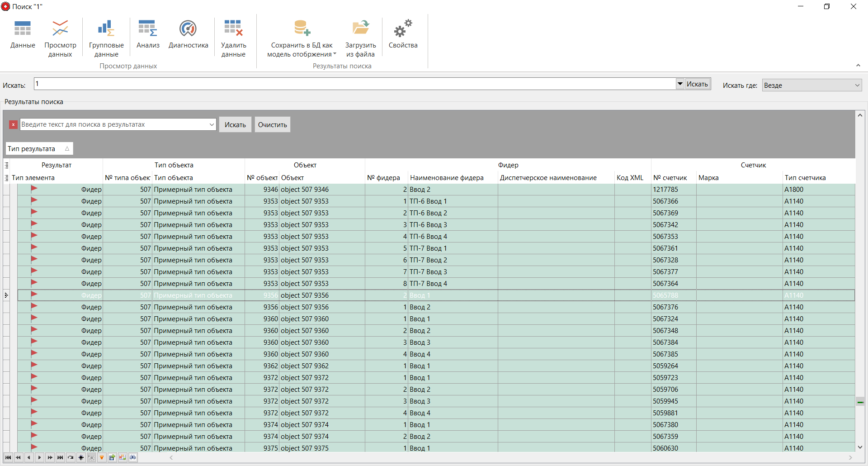Open search history dropdown next to search field
The image size is (868, 466).
click(x=680, y=84)
